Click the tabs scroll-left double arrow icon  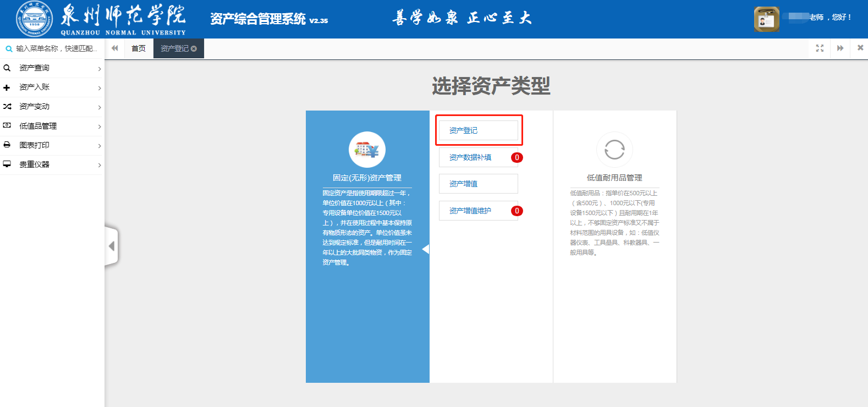click(x=114, y=48)
